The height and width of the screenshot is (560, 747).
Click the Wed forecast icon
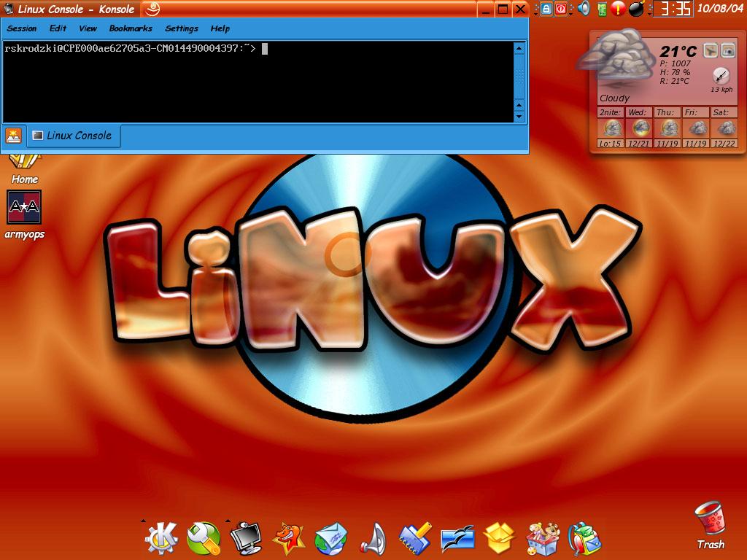640,128
